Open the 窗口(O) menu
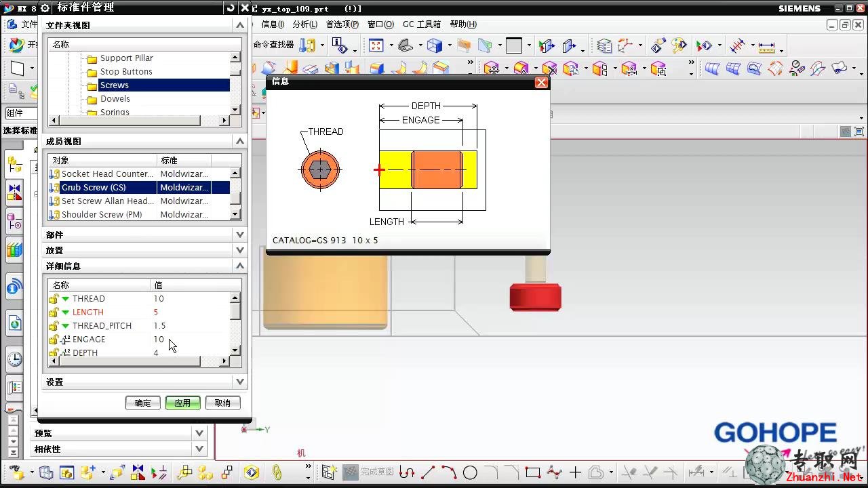Image resolution: width=868 pixels, height=488 pixels. [x=380, y=24]
